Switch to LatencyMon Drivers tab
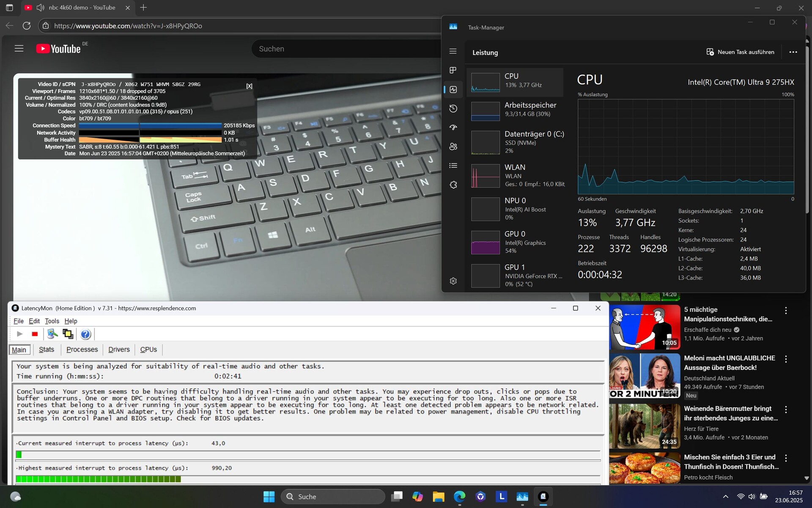This screenshot has width=812, height=508. click(x=119, y=349)
